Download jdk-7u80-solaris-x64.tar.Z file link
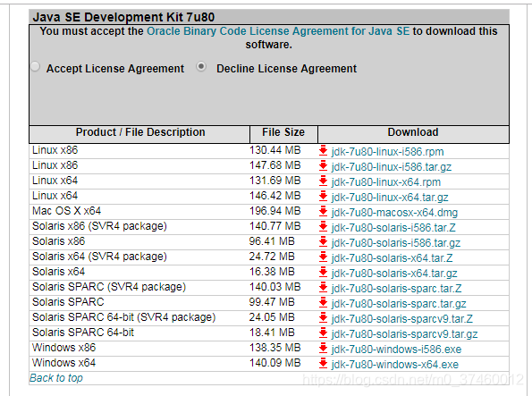This screenshot has width=532, height=396. [x=392, y=258]
